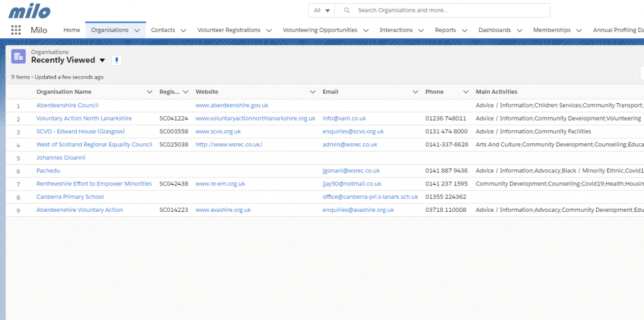Open Website column menu chevron
Image resolution: width=644 pixels, height=320 pixels.
click(313, 92)
